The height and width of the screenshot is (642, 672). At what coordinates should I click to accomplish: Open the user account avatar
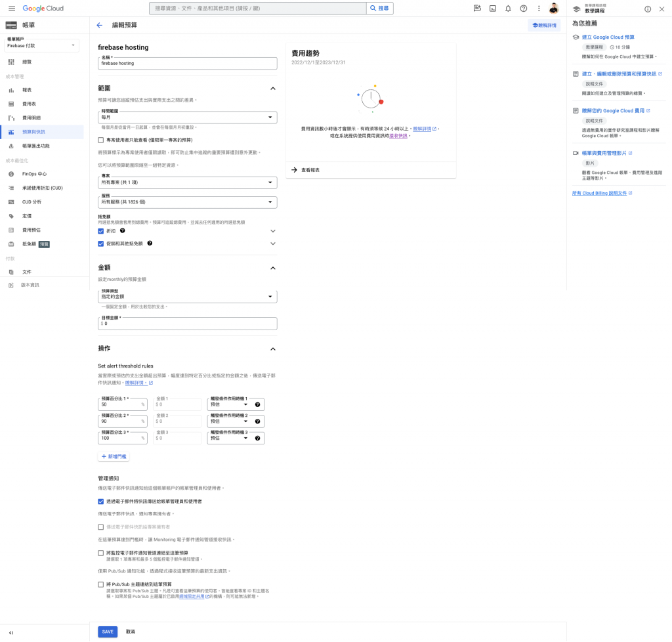tap(554, 8)
